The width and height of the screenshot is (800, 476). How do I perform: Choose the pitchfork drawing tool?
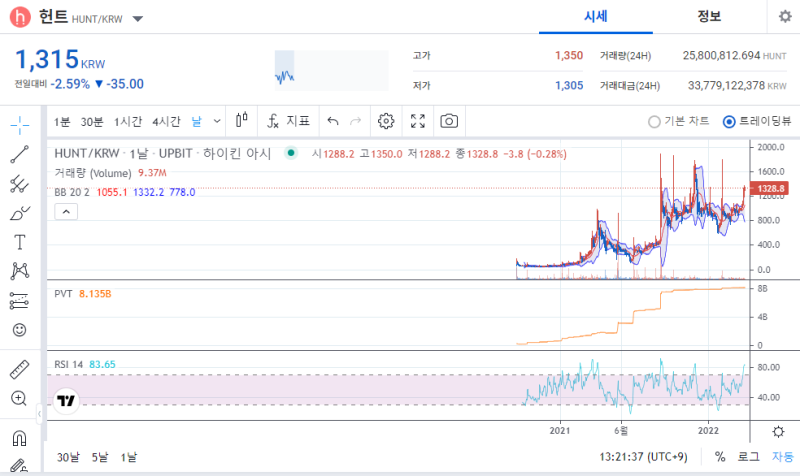pyautogui.click(x=19, y=184)
